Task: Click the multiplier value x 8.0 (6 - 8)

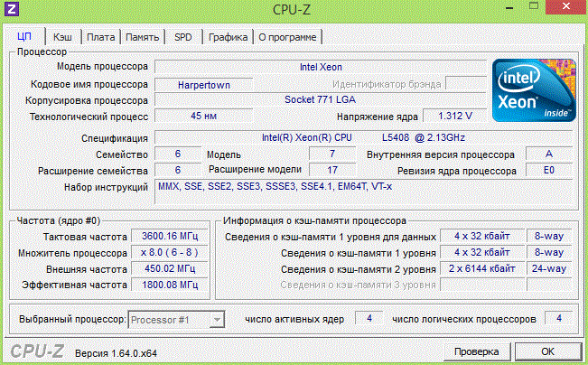Action: (x=170, y=252)
